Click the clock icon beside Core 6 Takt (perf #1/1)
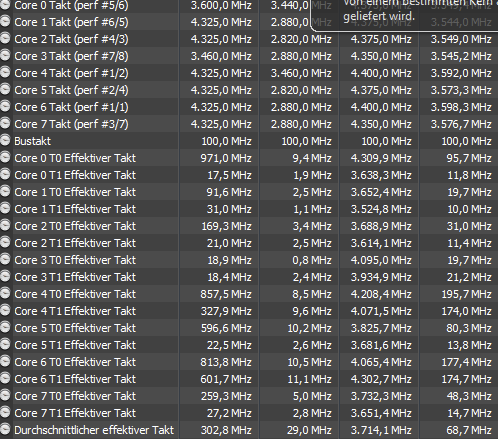This screenshot has height=439, width=498. pyautogui.click(x=5, y=107)
